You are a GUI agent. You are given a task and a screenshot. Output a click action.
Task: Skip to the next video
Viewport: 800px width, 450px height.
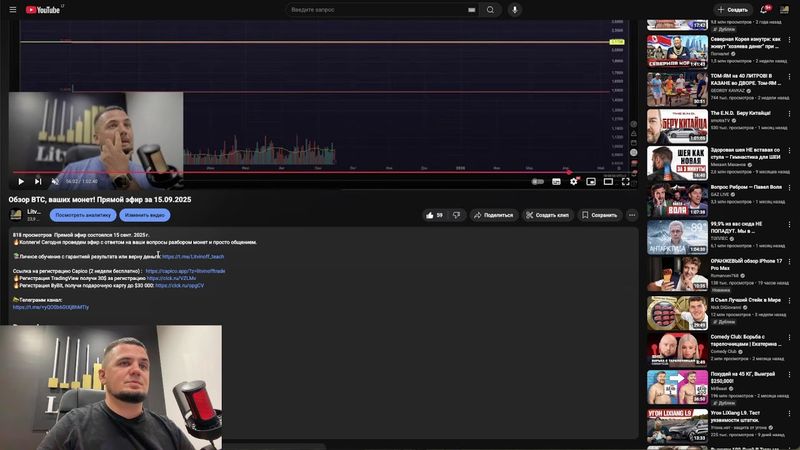pyautogui.click(x=38, y=181)
